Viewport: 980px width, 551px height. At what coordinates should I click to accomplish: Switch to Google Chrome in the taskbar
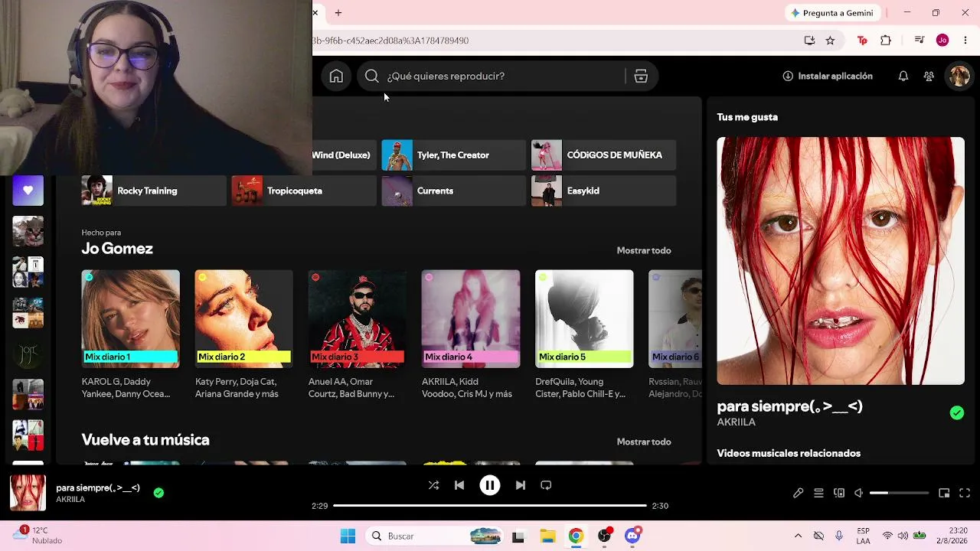click(x=576, y=536)
